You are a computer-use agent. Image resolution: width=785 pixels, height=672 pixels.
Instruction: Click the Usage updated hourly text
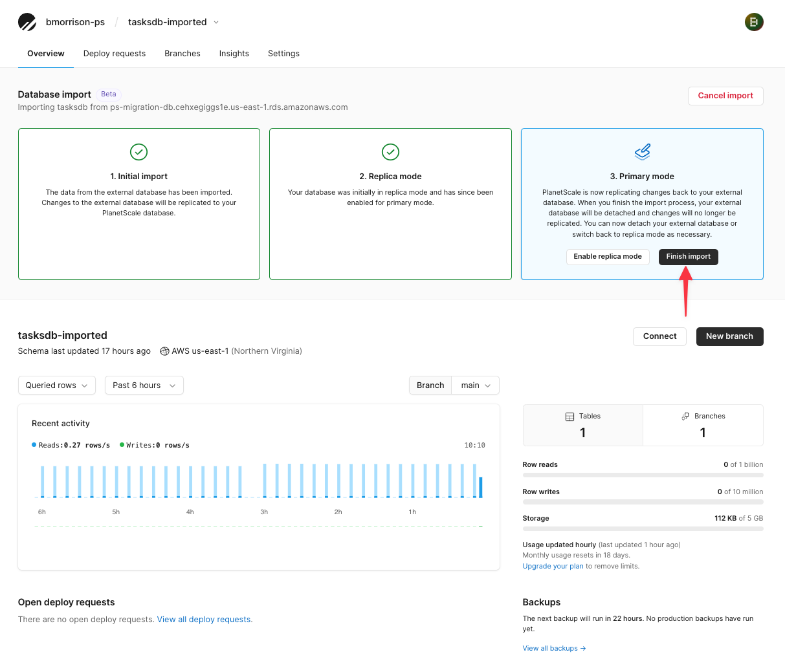[559, 545]
